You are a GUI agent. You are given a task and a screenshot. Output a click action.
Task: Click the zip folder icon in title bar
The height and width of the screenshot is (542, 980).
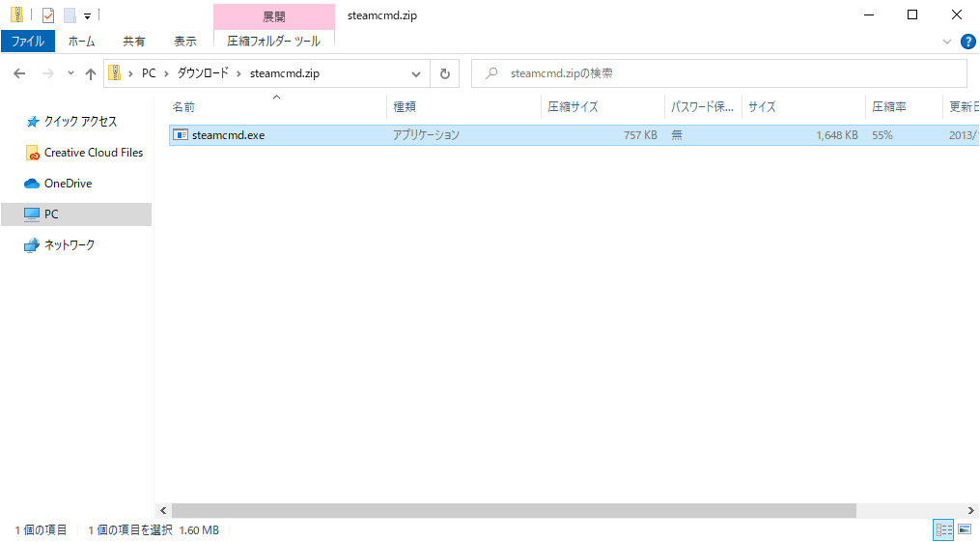[17, 14]
